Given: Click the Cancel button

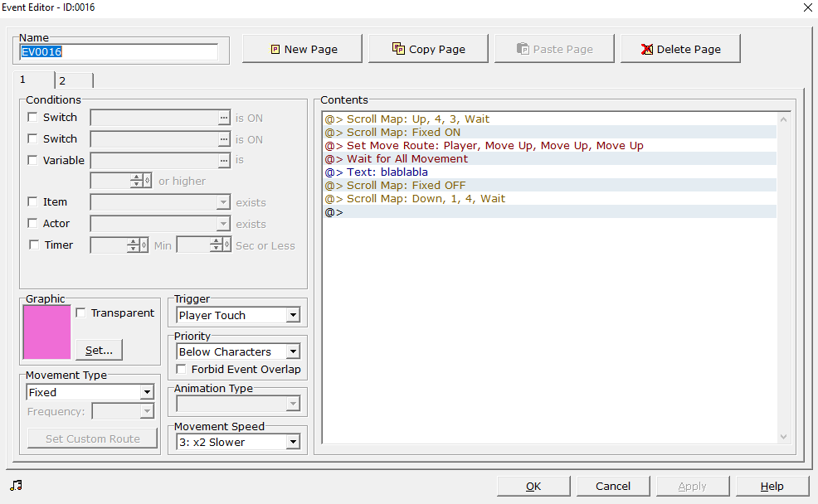Looking at the screenshot, I should point(613,487).
